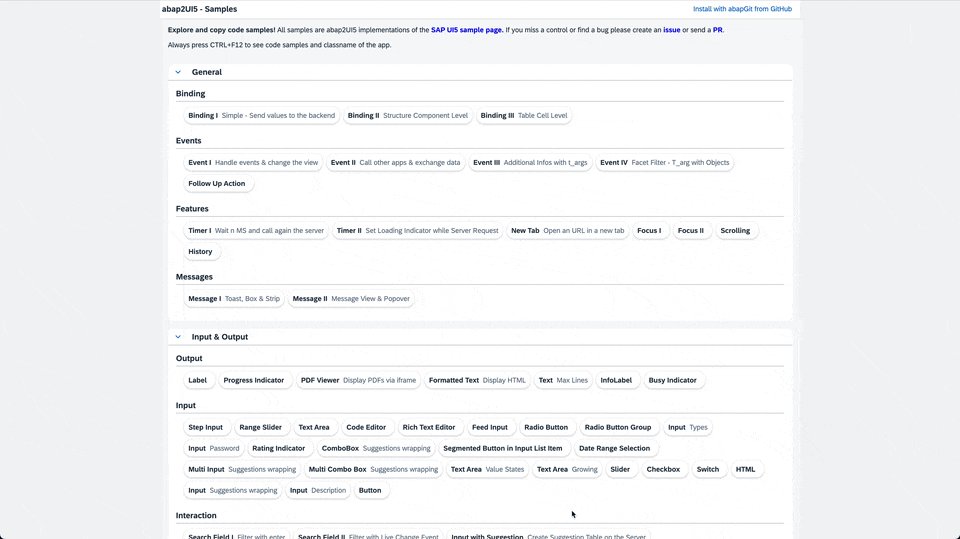Image resolution: width=960 pixels, height=539 pixels.
Task: Open the Radio Button sample
Action: pyautogui.click(x=546, y=427)
